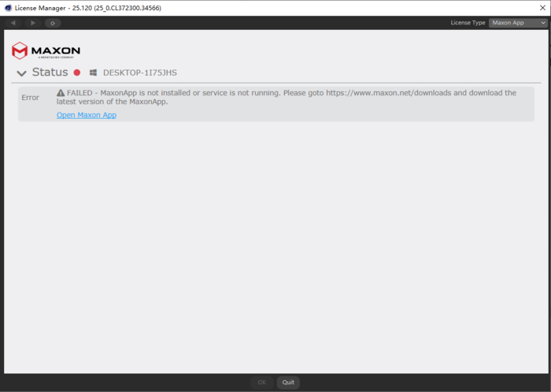Click the back navigation arrow
Viewport: 551px width, 392px height.
tap(13, 23)
